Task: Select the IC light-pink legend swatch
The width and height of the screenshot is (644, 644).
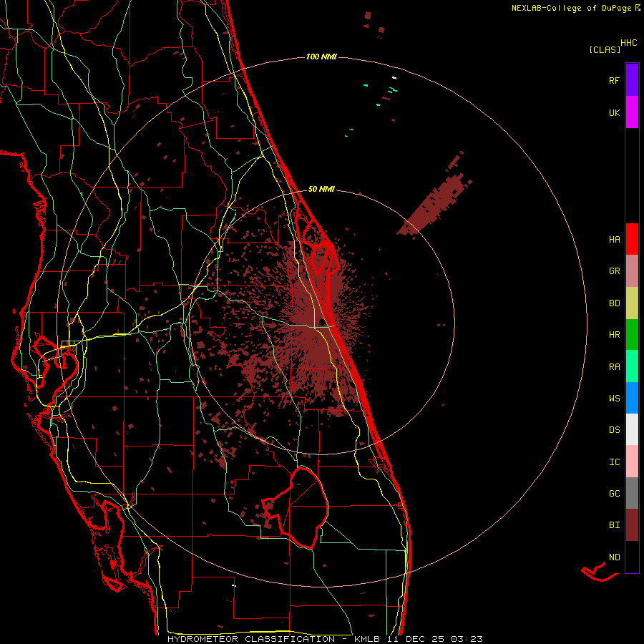Action: [x=632, y=462]
